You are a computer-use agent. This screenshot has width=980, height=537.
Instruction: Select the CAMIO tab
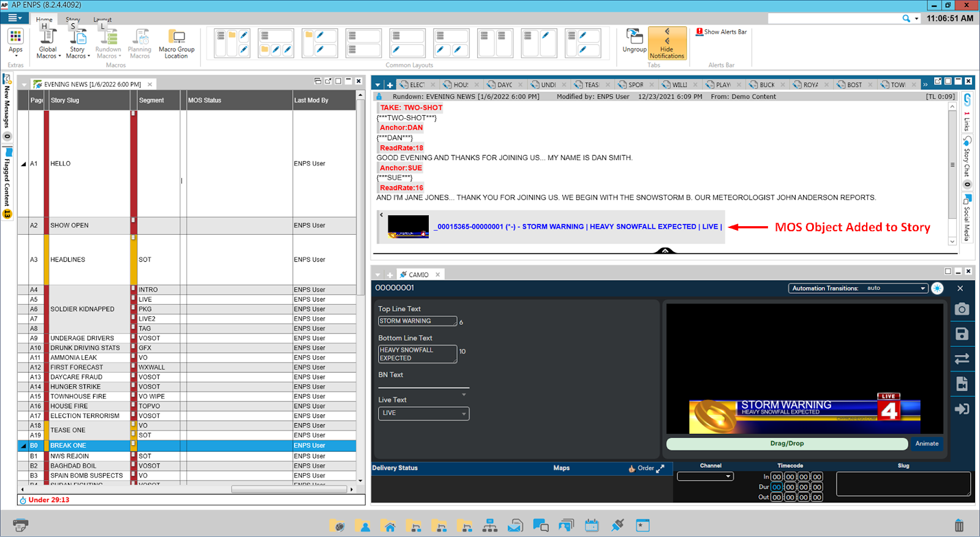[418, 275]
